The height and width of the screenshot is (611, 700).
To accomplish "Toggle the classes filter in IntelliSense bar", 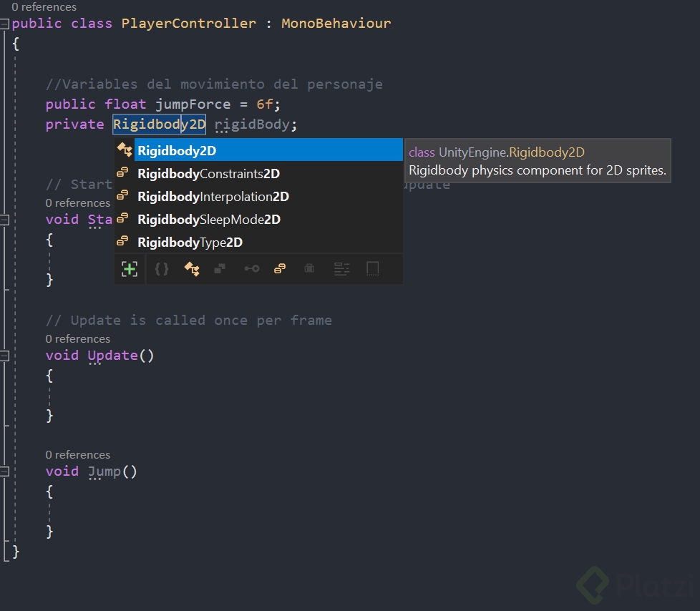I will pyautogui.click(x=192, y=269).
